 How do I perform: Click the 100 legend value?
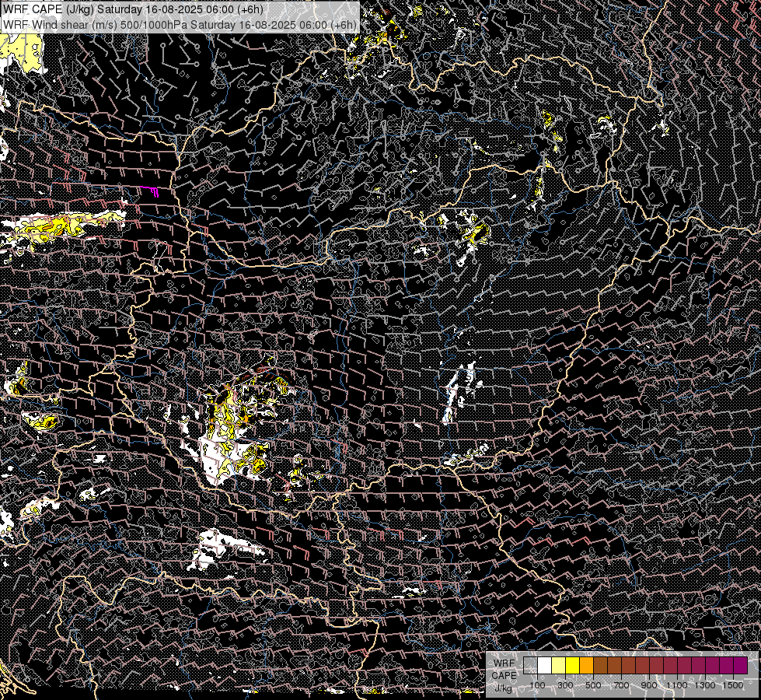point(537,685)
